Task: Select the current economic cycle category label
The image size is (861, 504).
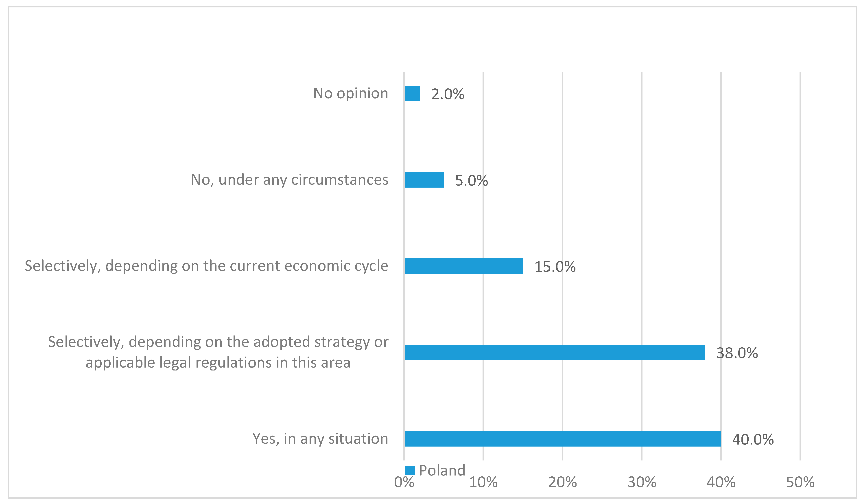Action: [x=206, y=266]
